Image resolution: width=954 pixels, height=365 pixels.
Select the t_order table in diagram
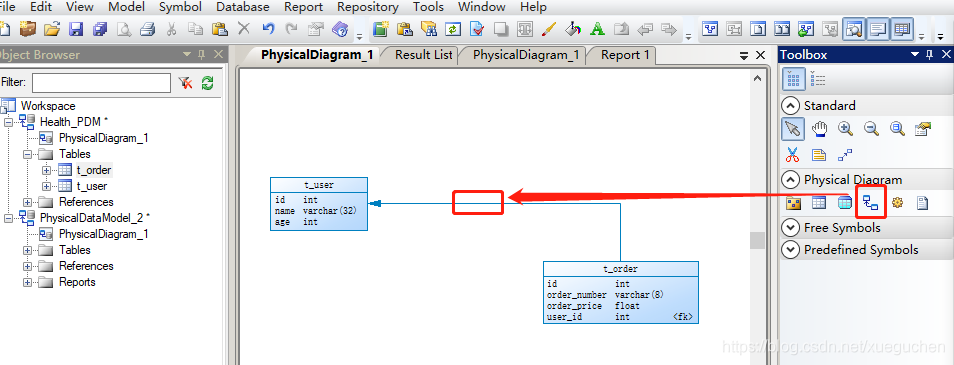point(621,292)
